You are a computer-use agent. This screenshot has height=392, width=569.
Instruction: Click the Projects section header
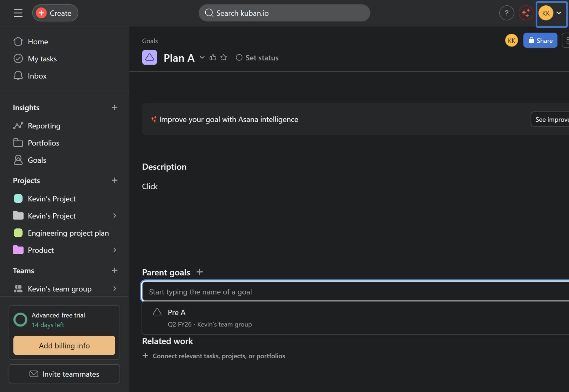26,180
